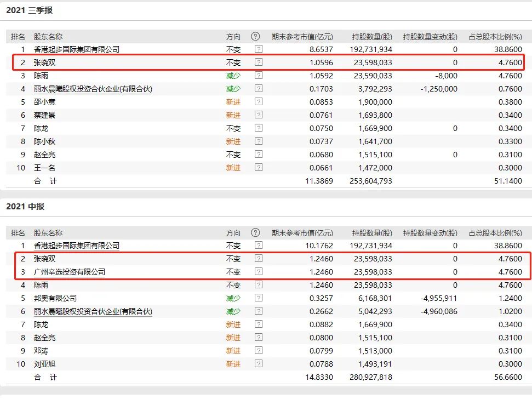Click question icon beside 邓涛 row
532x399 pixels.
coord(259,351)
